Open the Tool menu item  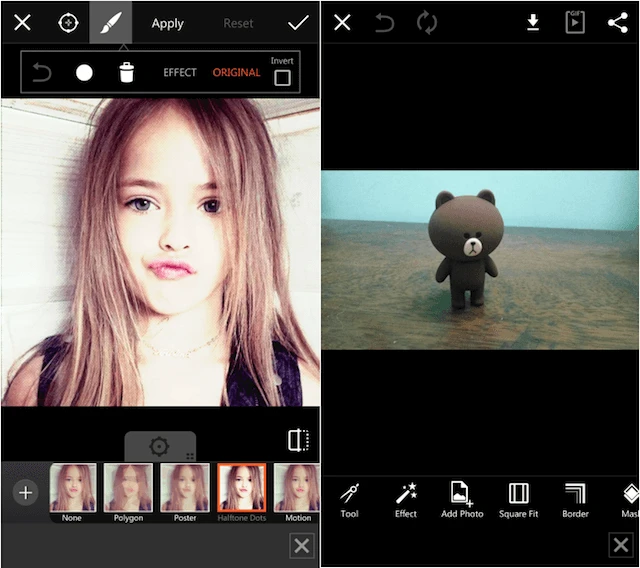(349, 498)
